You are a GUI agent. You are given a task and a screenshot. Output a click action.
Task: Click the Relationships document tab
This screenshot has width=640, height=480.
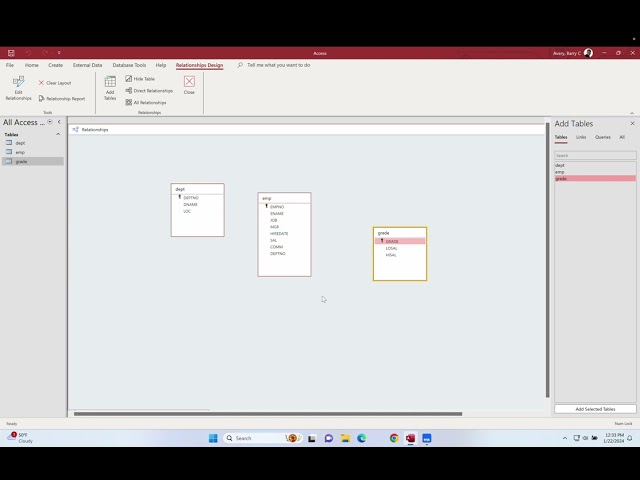(x=91, y=129)
